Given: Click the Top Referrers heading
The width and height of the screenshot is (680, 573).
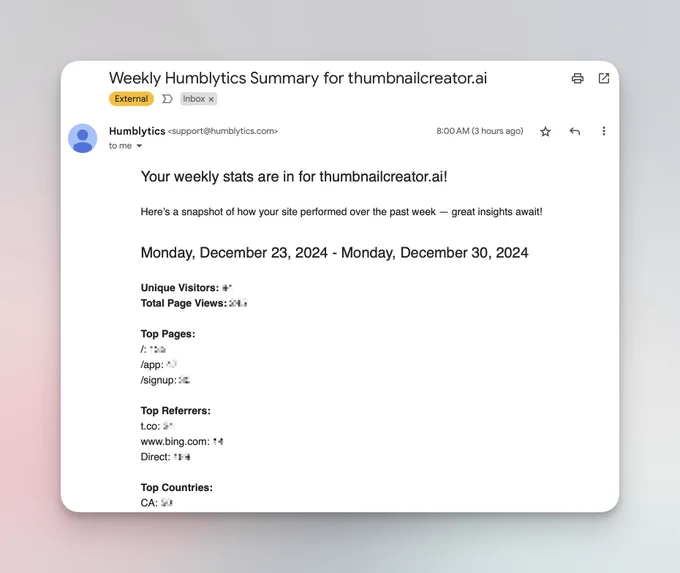Looking at the screenshot, I should (x=176, y=411).
